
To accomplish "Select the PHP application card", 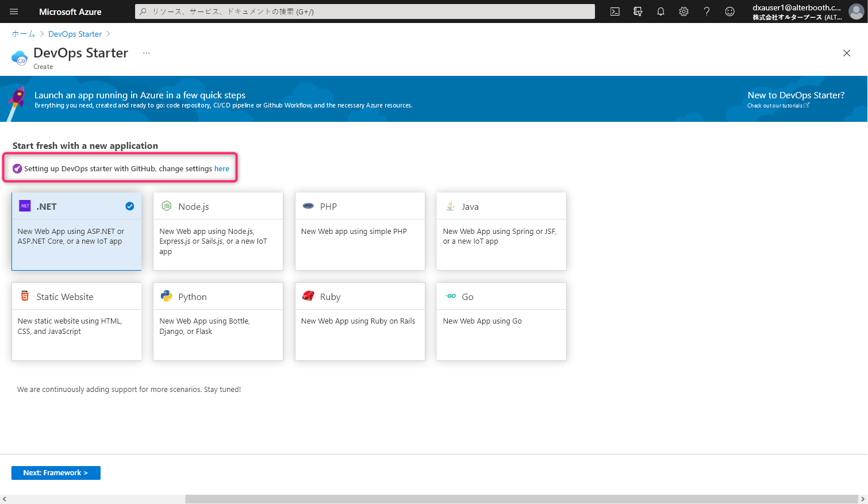I will click(x=360, y=231).
